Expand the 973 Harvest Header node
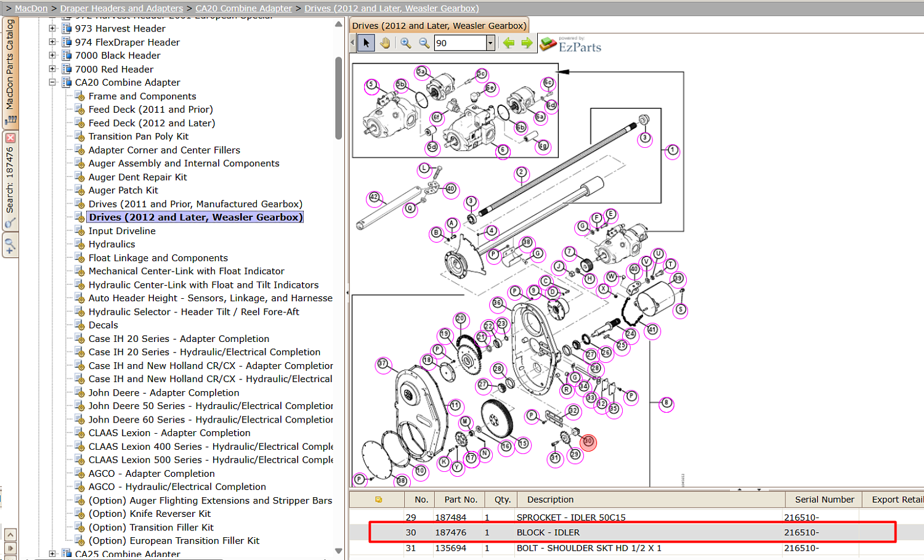 [x=52, y=28]
